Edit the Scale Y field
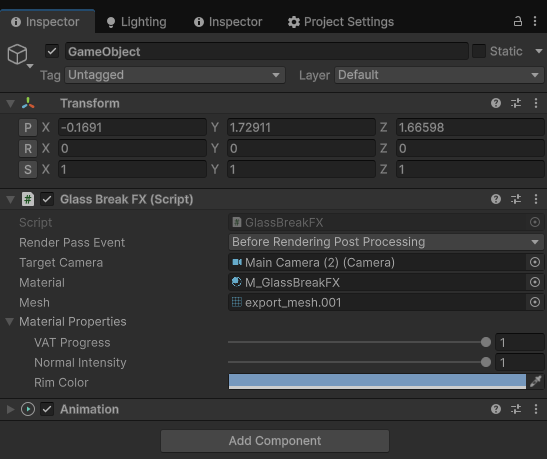The height and width of the screenshot is (459, 547). tap(301, 170)
